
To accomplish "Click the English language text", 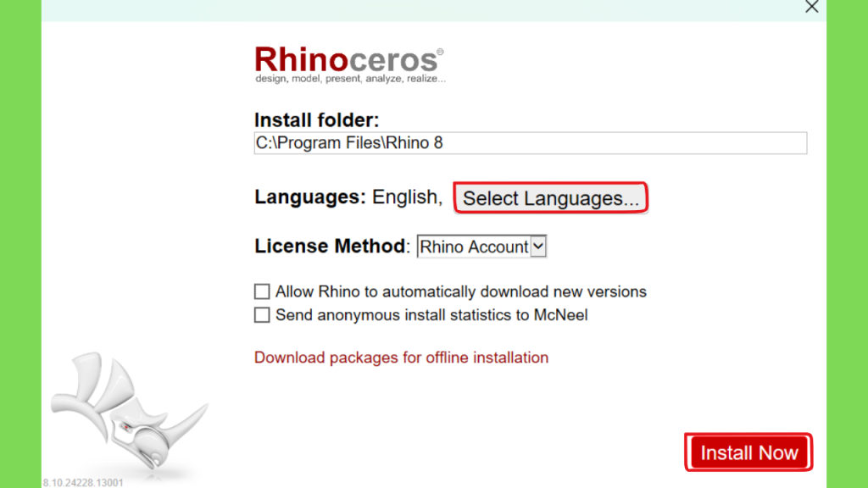I will [407, 197].
